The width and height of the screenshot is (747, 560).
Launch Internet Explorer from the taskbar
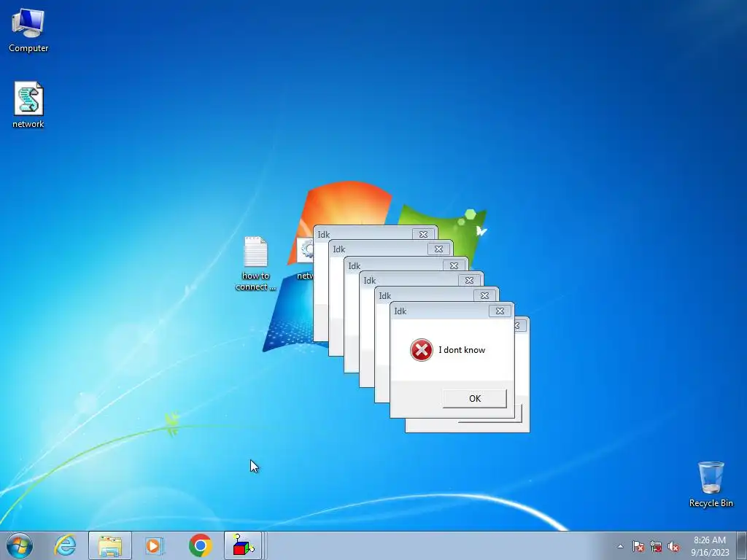click(x=65, y=545)
